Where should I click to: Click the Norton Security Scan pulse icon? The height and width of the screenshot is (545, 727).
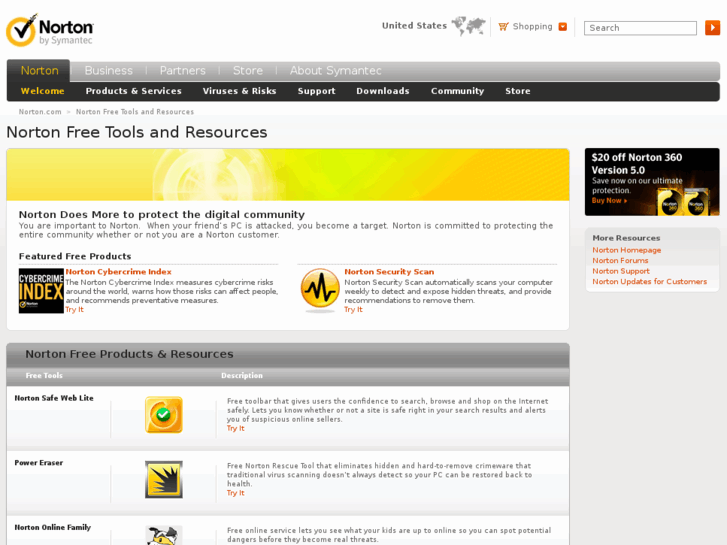click(x=319, y=289)
